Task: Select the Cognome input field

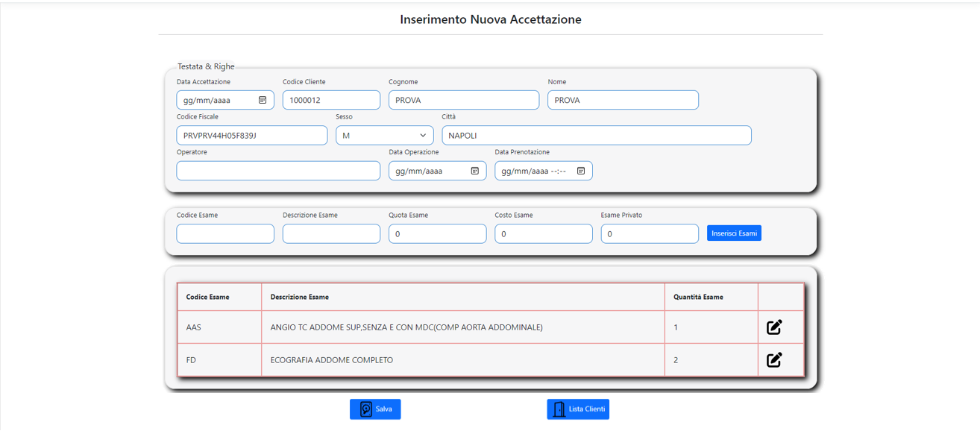Action: (x=464, y=100)
